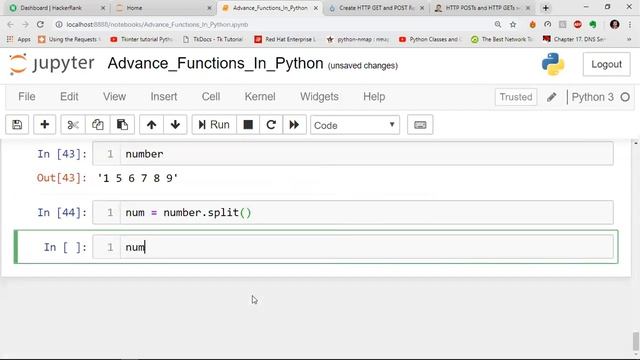Click the Trusted notebook button
Viewport: 640px width, 360px height.
point(516,97)
